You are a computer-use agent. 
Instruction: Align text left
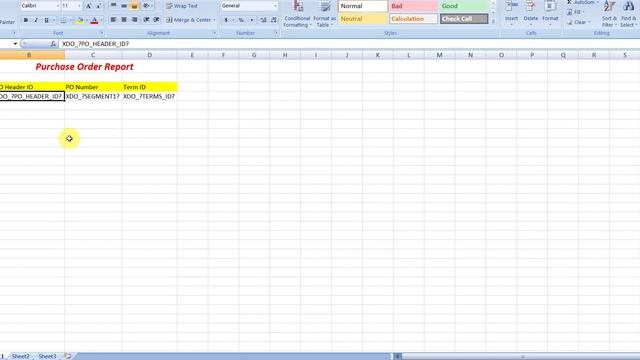(x=113, y=20)
